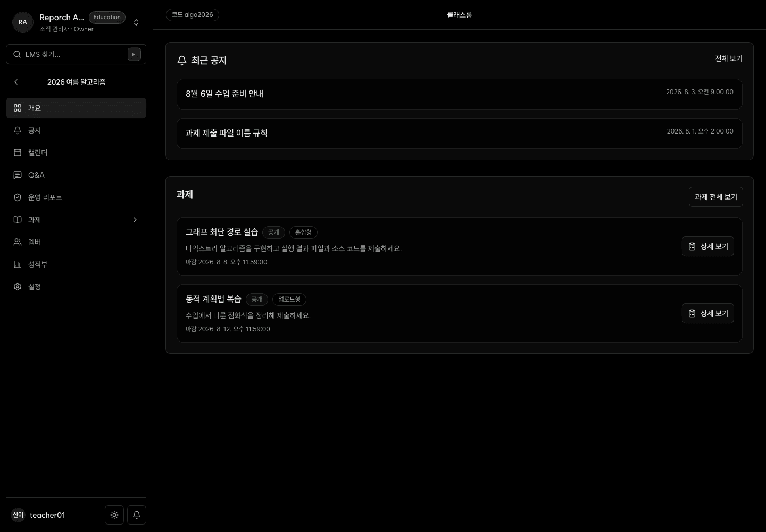
Task: Open the organization switcher chevron
Action: point(136,22)
